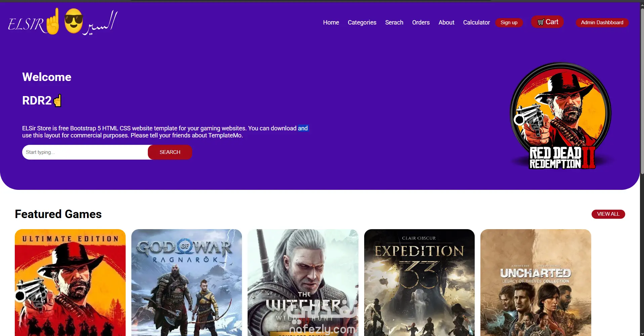
Task: Click the ELSIR logo in the header
Action: point(63,22)
